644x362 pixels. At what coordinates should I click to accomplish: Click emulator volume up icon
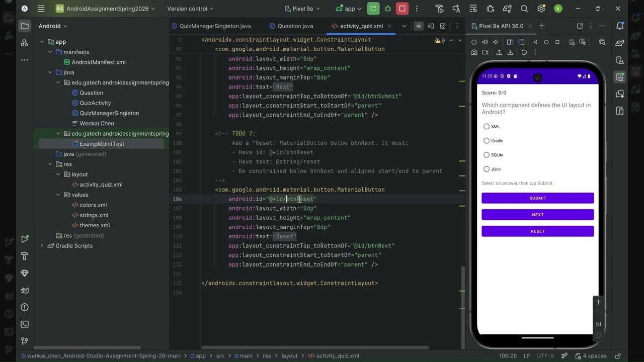(x=485, y=42)
